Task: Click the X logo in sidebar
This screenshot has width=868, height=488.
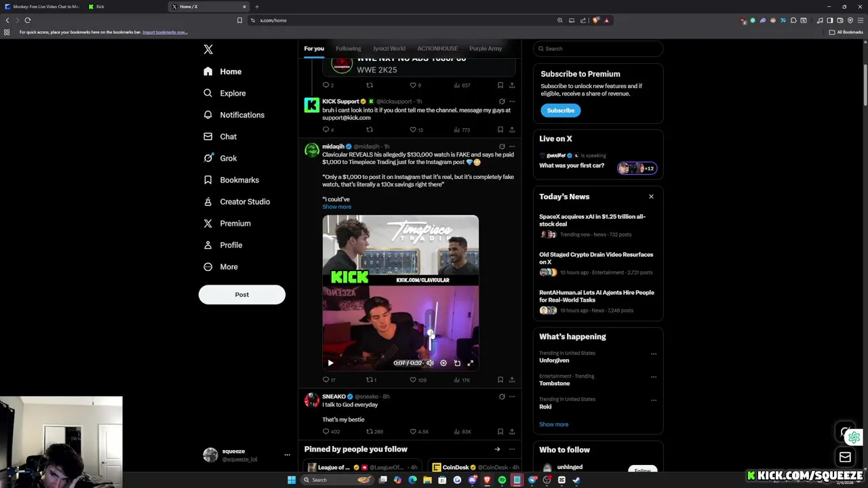Action: tap(208, 49)
